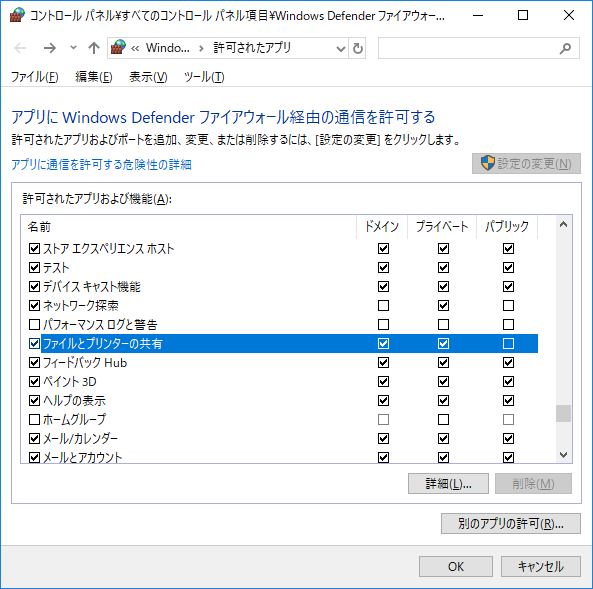Open the アプリに通信を許可する危険性の詳細 link

pos(101,165)
